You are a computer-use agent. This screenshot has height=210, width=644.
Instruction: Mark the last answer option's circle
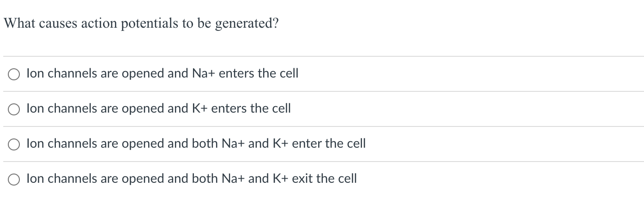pyautogui.click(x=13, y=180)
